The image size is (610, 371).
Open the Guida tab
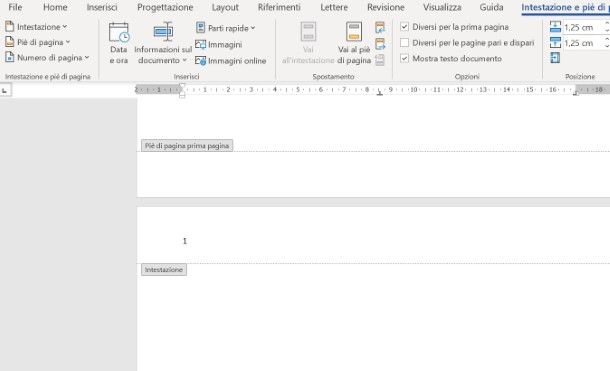point(491,7)
